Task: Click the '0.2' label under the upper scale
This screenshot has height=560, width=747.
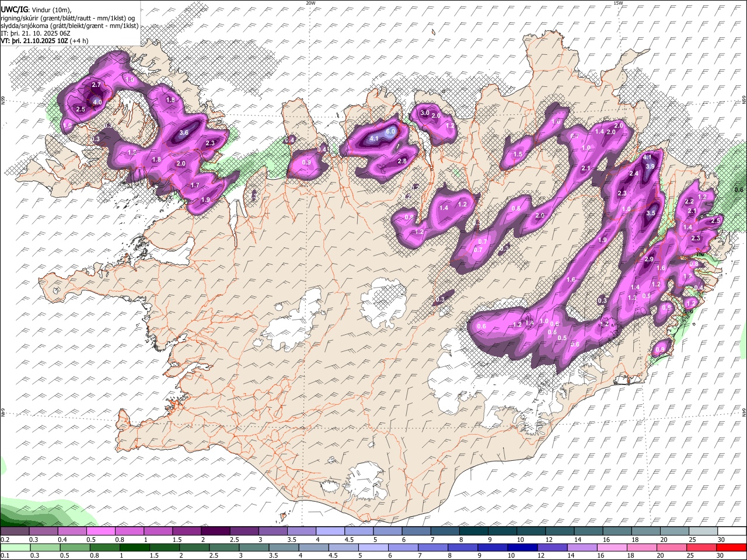Action: coord(5,540)
